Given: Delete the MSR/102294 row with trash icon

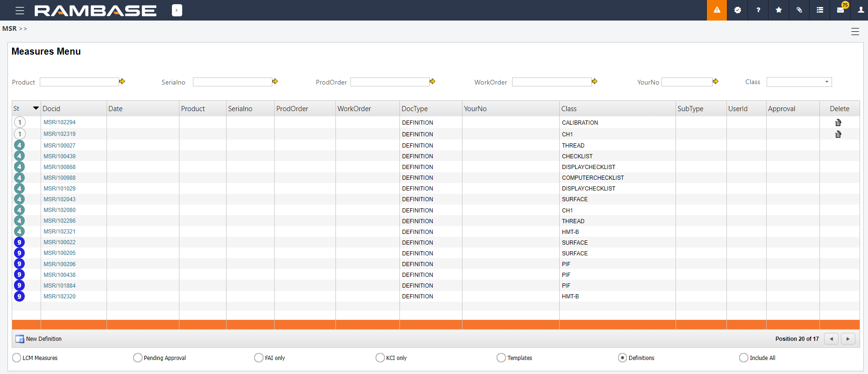Looking at the screenshot, I should [x=838, y=123].
